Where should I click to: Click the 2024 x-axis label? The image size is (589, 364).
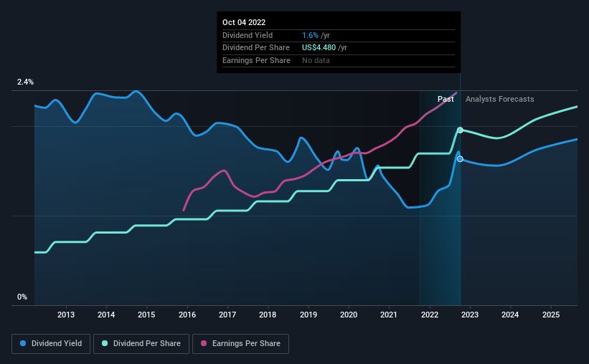pos(510,315)
